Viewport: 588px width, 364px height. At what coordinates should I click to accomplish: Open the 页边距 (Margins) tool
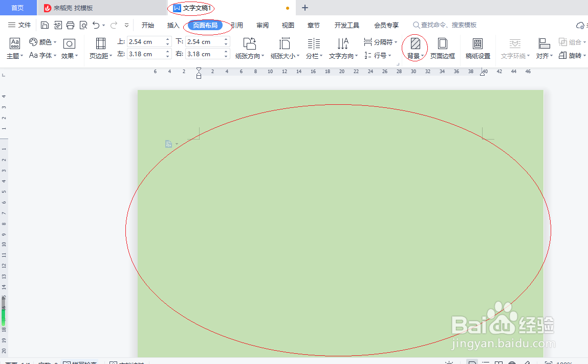point(100,48)
